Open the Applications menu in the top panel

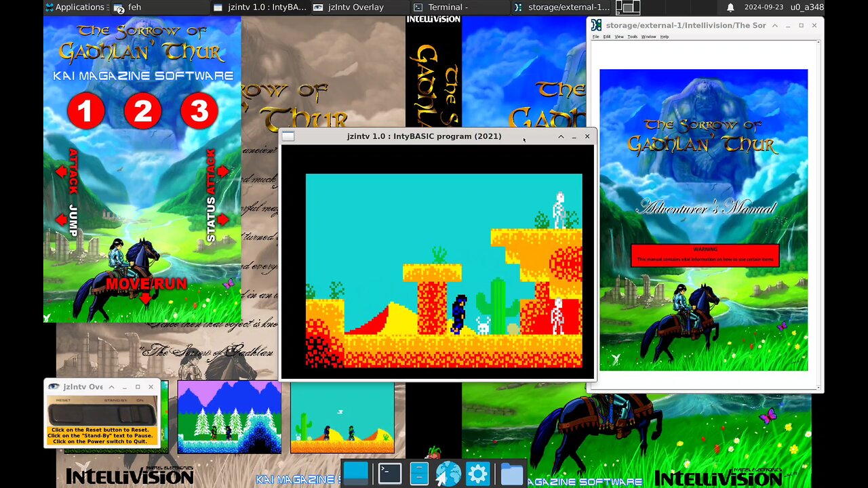(x=75, y=7)
